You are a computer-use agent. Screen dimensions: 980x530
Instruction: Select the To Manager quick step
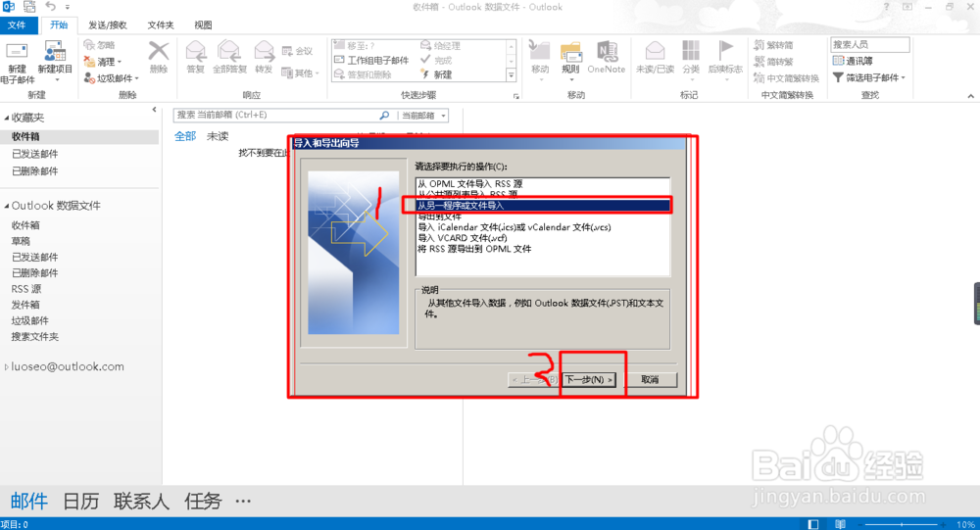click(440, 46)
